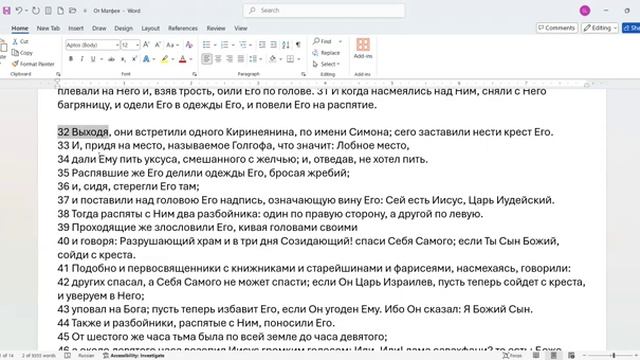
Task: Increase font size with the larger A
Action: [x=146, y=44]
